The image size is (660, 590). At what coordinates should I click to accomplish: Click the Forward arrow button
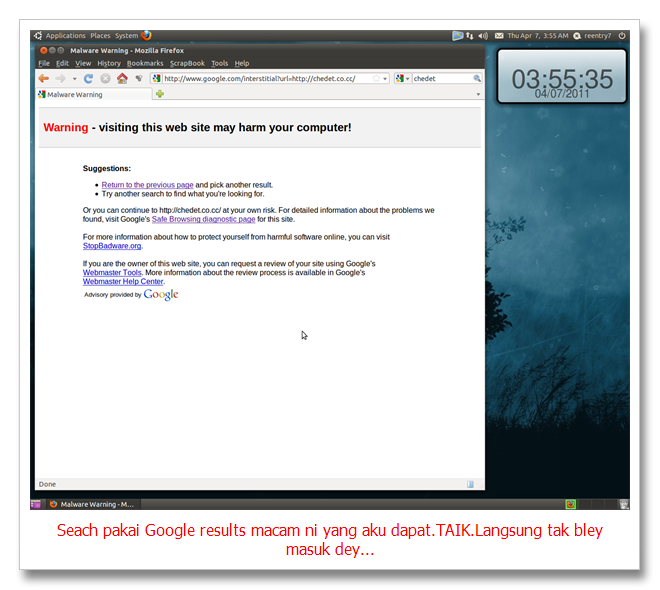click(61, 78)
